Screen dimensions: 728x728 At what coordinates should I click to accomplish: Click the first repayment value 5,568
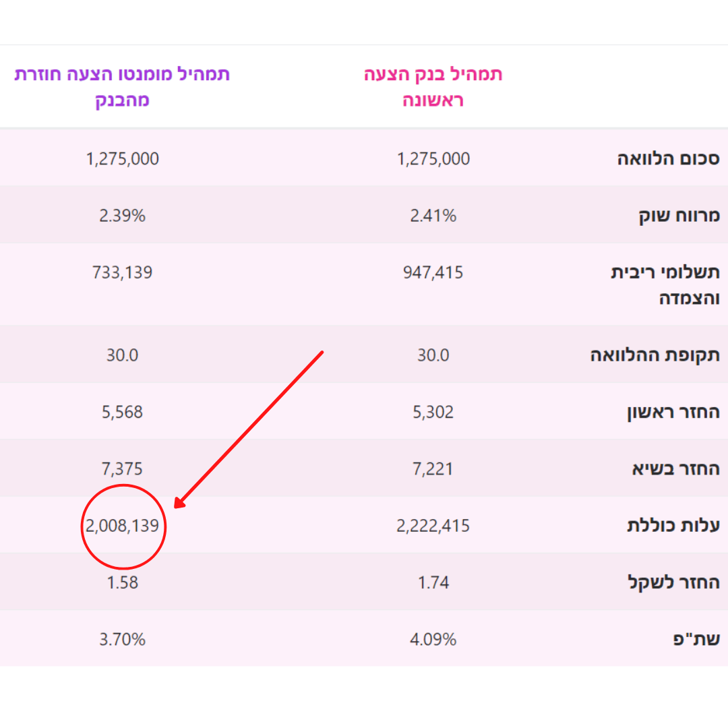click(122, 413)
